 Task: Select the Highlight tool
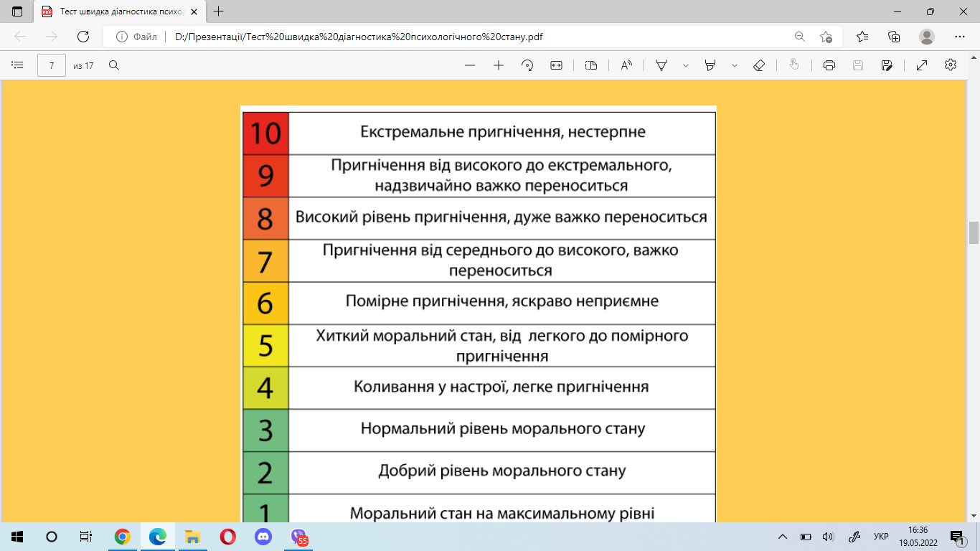(x=710, y=65)
